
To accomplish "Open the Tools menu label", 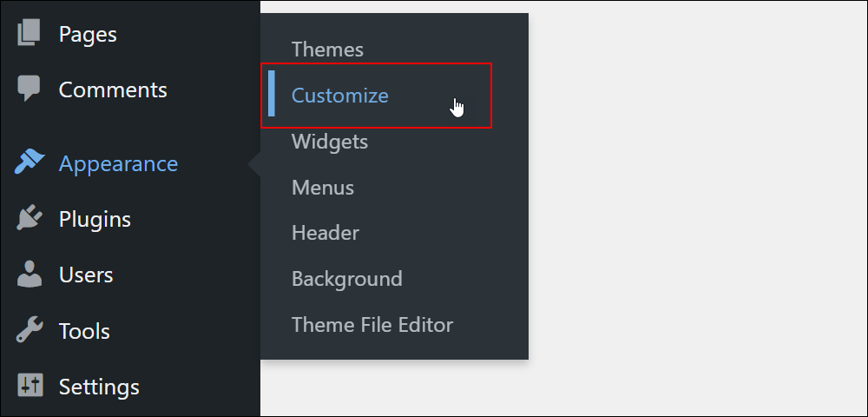I will (x=84, y=331).
